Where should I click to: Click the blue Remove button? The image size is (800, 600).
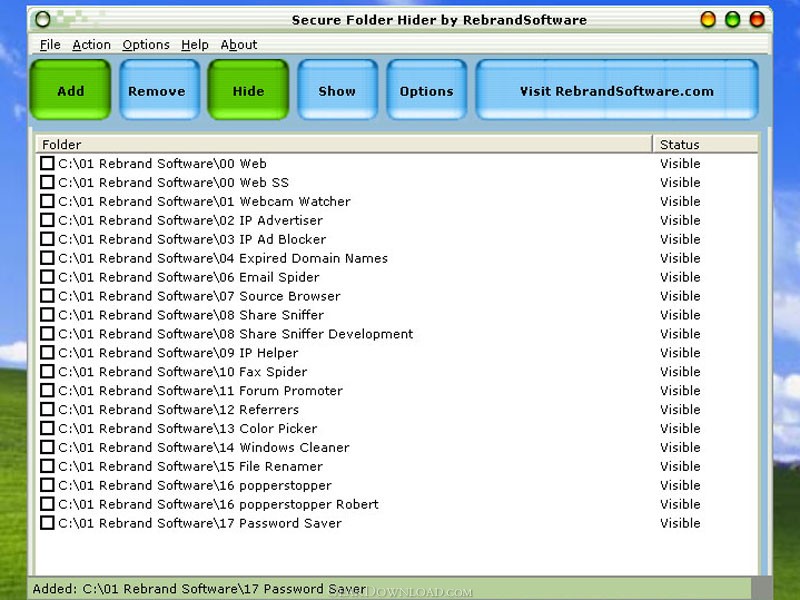click(x=159, y=90)
